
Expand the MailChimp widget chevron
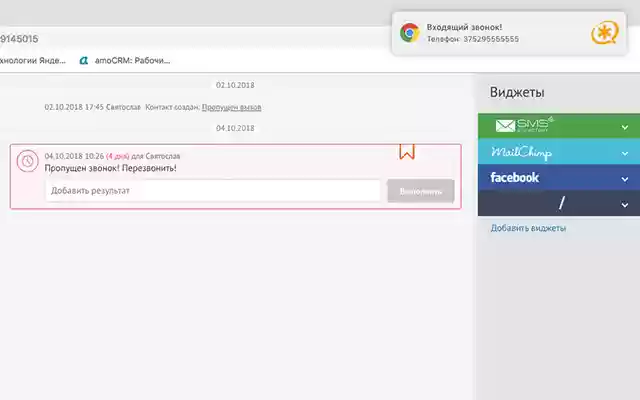tap(624, 153)
